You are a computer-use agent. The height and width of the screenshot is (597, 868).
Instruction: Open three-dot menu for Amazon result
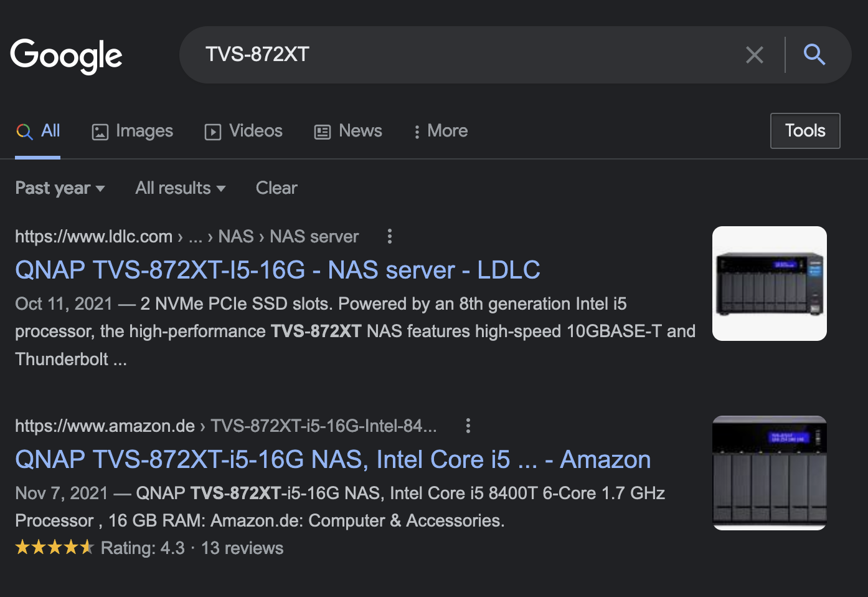click(x=468, y=426)
